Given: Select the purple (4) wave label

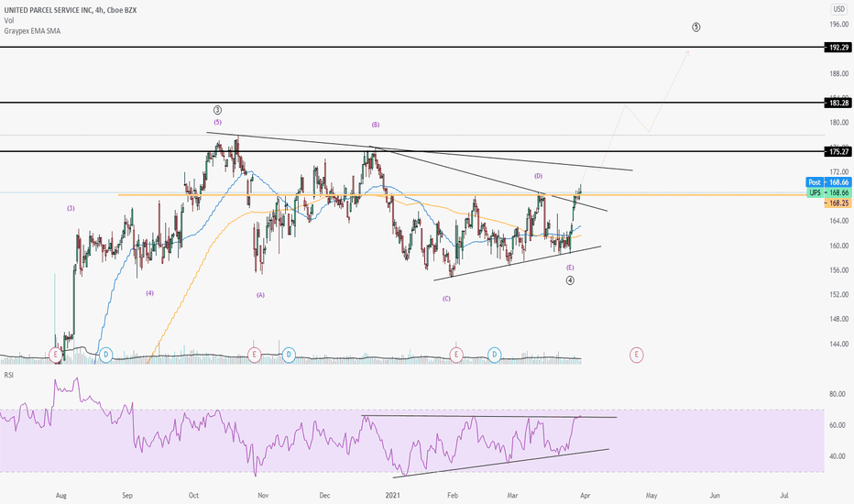Looking at the screenshot, I should point(149,293).
